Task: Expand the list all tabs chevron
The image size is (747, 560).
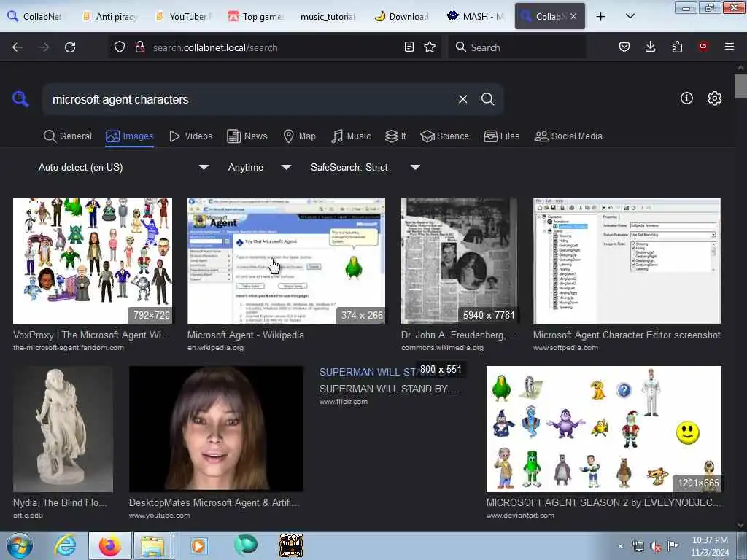Action: (630, 16)
